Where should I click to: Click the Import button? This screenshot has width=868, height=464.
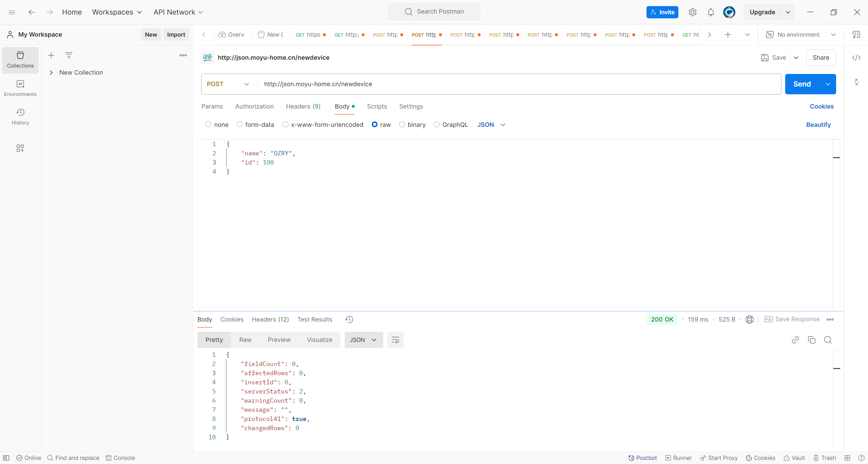tap(176, 35)
